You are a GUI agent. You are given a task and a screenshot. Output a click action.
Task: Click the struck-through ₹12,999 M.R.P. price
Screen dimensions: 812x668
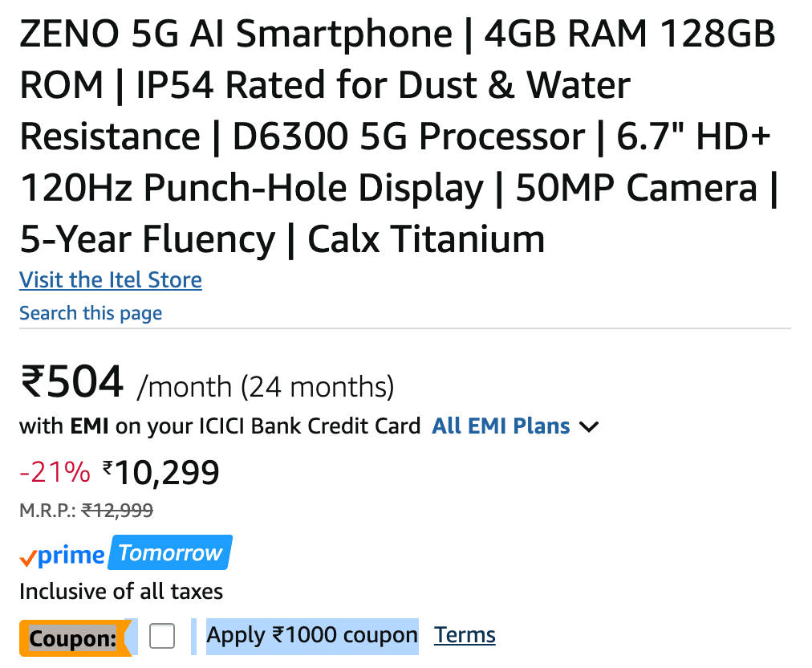tap(117, 511)
